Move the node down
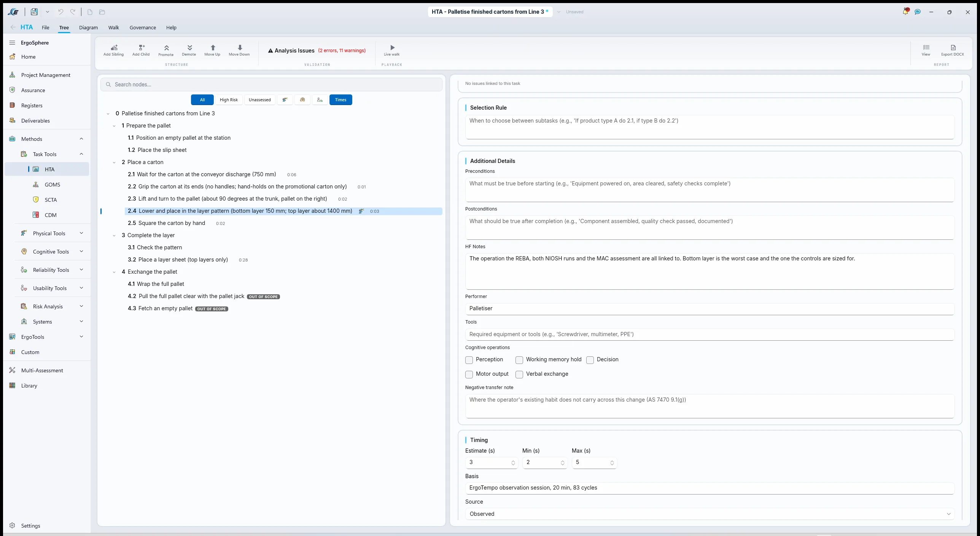980x536 pixels. [x=239, y=50]
